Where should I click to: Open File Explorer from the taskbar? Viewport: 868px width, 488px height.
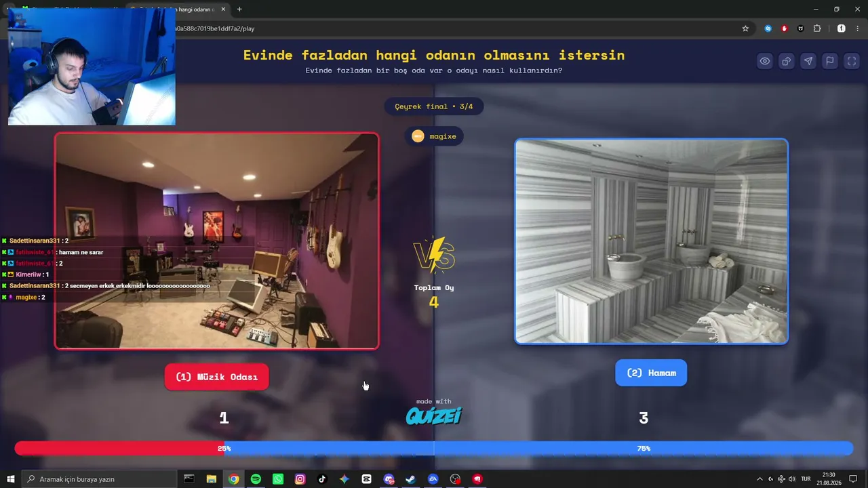coord(212,479)
